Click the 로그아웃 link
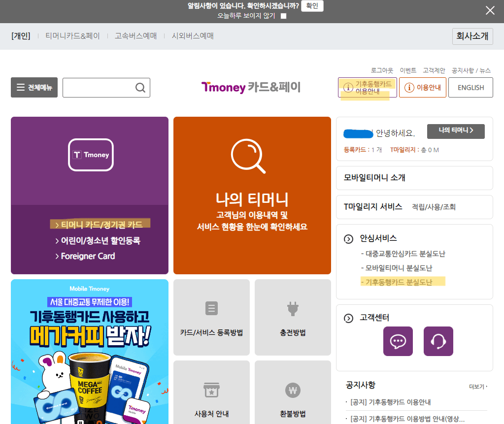Viewport: 504px width, 424px height. click(382, 70)
